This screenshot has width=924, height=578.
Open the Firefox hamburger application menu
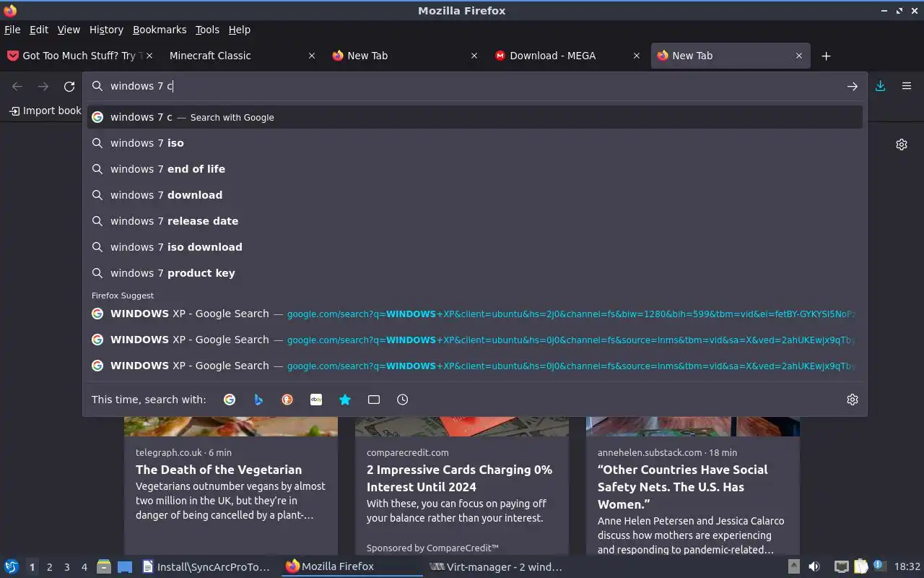[907, 86]
